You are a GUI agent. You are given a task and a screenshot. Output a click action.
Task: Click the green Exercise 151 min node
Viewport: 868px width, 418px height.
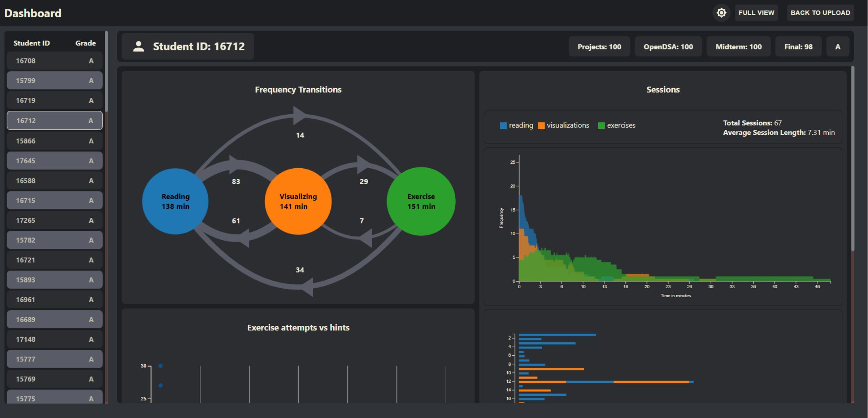coord(421,201)
